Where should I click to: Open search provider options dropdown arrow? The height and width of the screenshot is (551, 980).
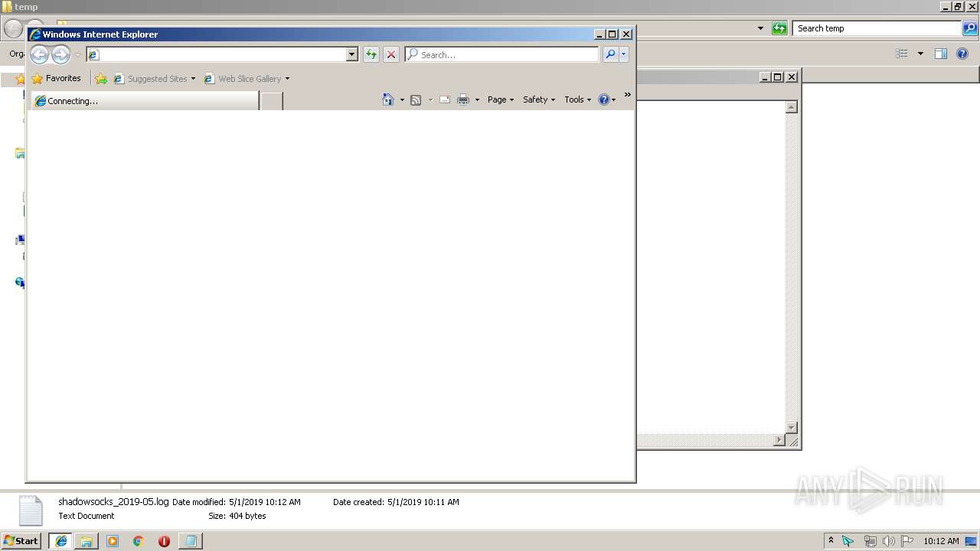(624, 54)
